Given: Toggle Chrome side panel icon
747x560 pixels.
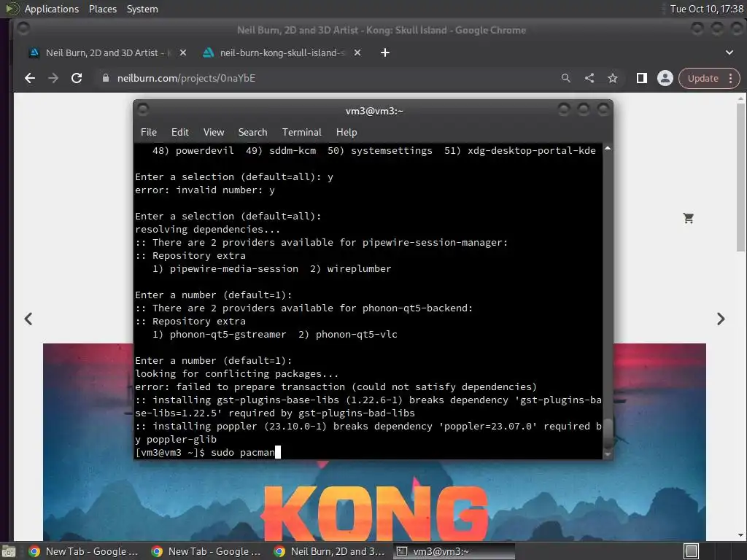Looking at the screenshot, I should point(642,78).
